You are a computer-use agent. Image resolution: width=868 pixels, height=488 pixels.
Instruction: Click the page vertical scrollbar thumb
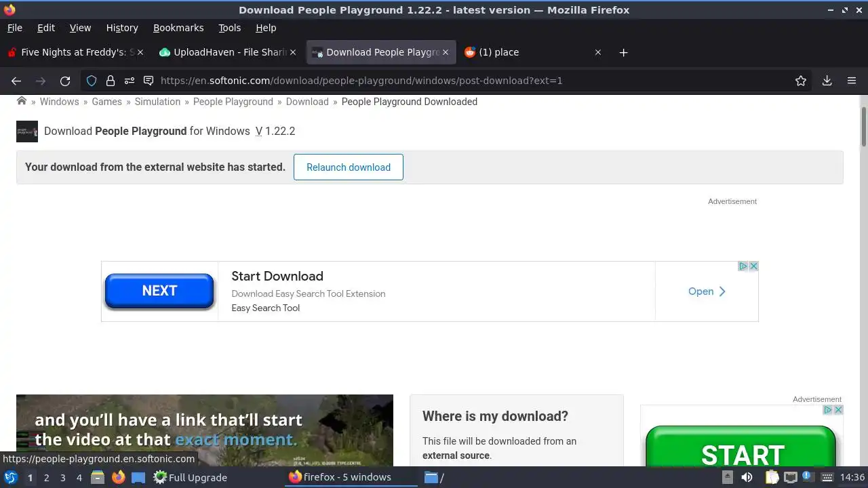point(864,126)
